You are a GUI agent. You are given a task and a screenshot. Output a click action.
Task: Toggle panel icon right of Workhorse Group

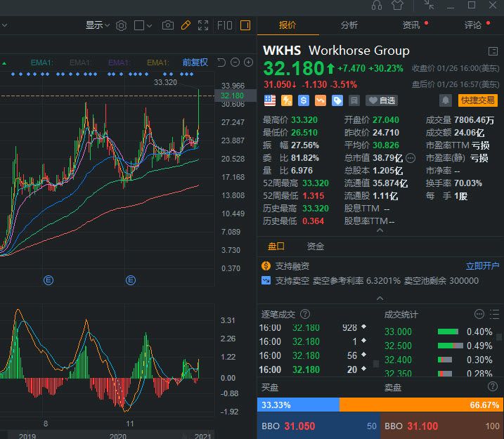[x=493, y=51]
